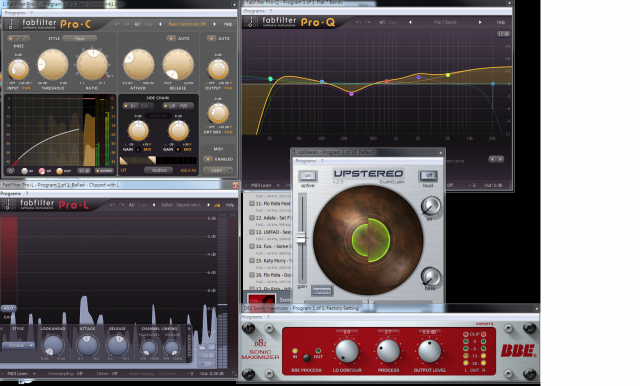Open Pro-C preset name menu

click(187, 24)
